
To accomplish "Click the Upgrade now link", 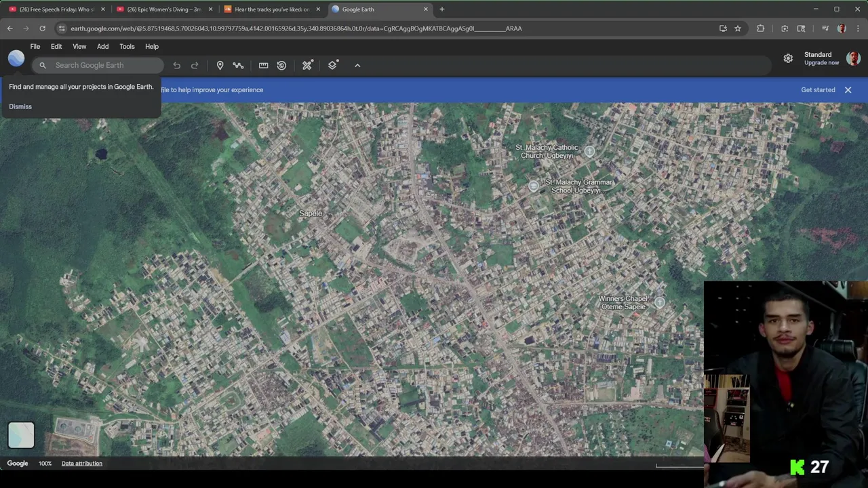I will [x=821, y=63].
